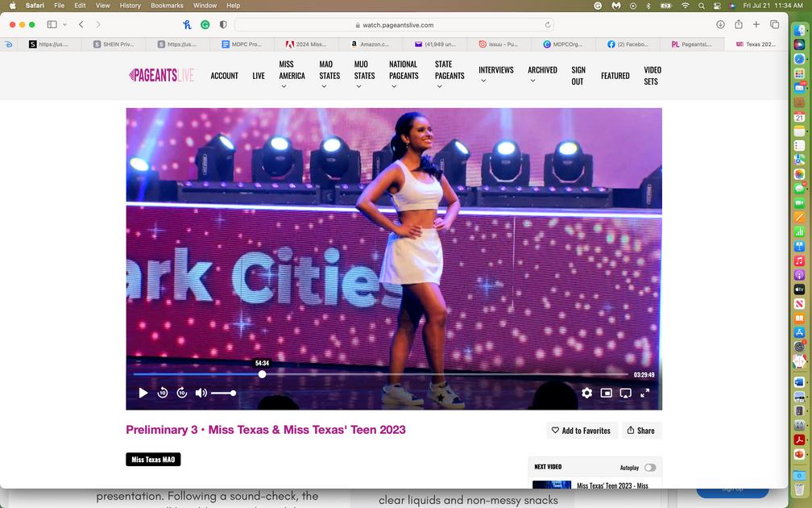Open video settings gear
This screenshot has height=508, width=812.
586,393
